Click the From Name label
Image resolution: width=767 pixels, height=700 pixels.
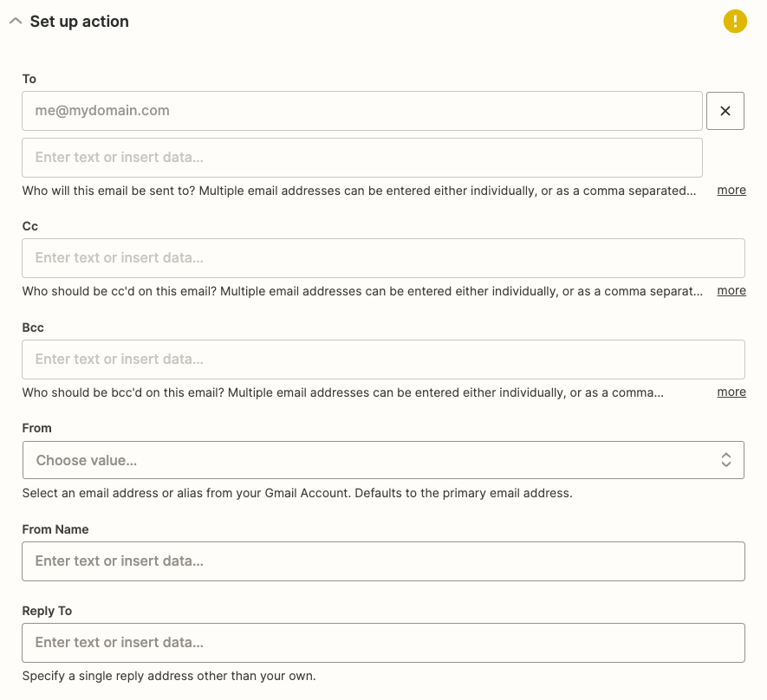tap(55, 529)
